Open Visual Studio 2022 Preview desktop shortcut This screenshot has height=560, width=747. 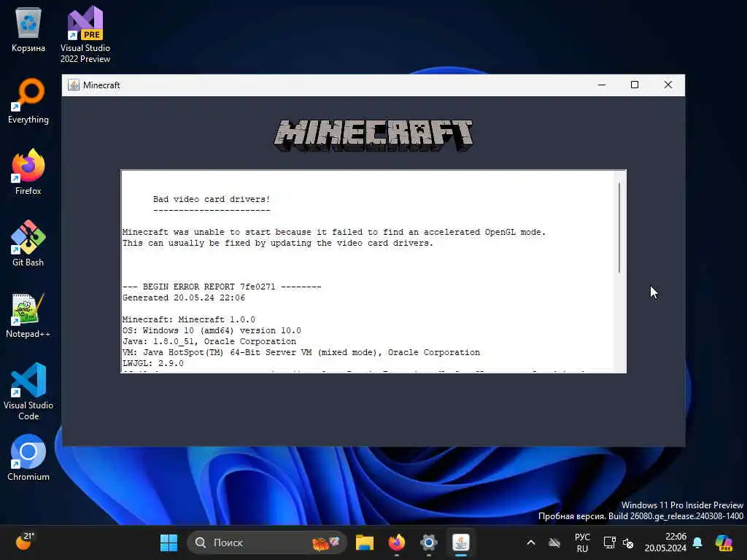coord(85,34)
